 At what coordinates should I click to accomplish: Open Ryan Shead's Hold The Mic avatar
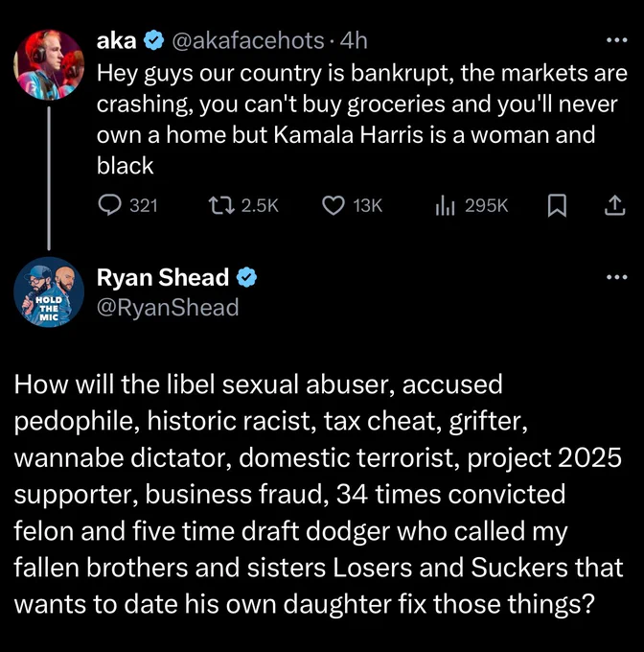point(49,291)
